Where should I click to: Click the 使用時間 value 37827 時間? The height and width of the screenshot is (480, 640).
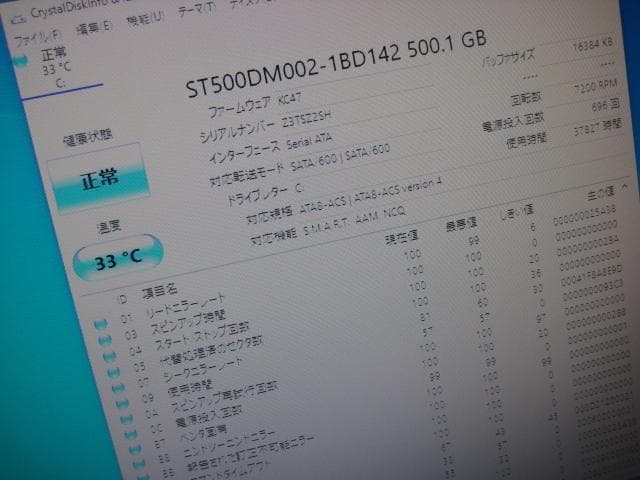[598, 127]
